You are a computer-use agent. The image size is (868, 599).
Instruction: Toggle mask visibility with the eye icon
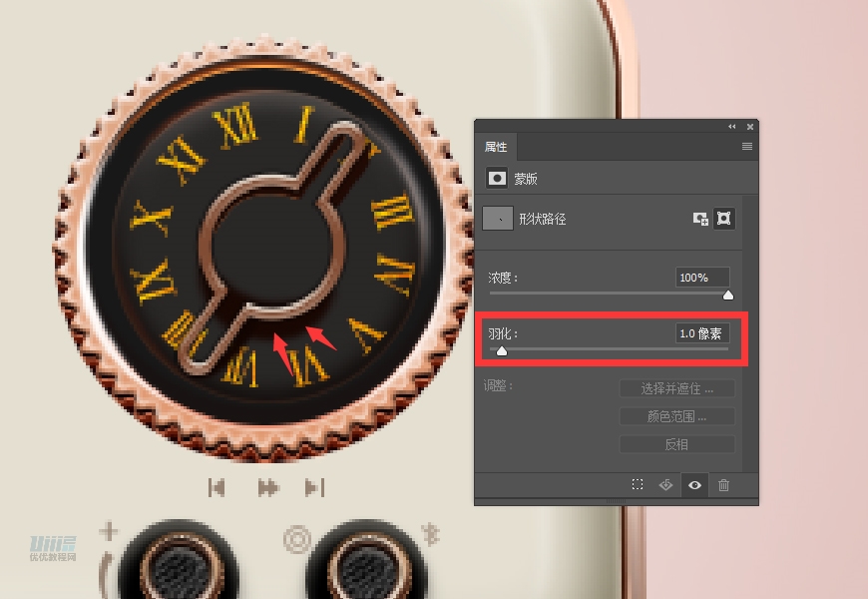pos(694,485)
